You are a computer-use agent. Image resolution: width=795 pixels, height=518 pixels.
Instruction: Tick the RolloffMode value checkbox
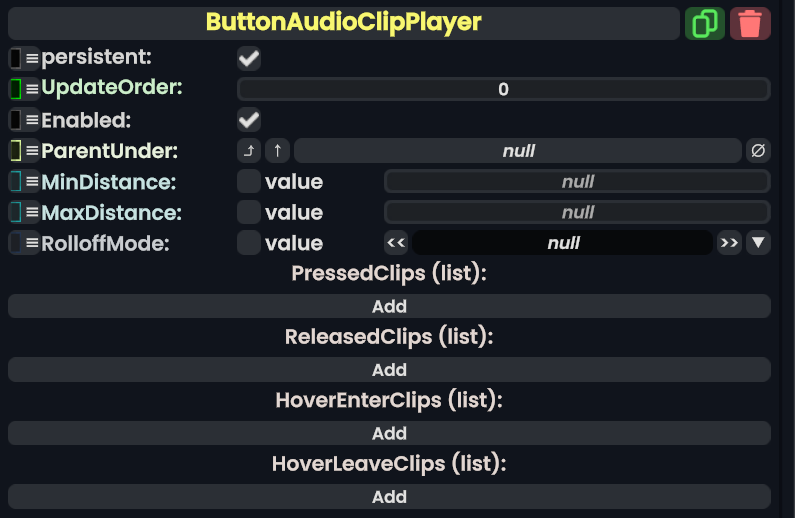[x=249, y=243]
